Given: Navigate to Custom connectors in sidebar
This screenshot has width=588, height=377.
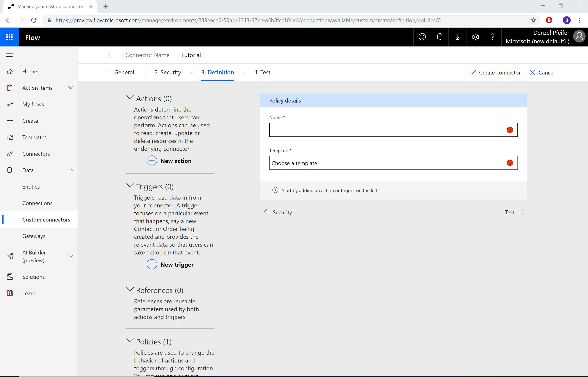Looking at the screenshot, I should point(46,219).
